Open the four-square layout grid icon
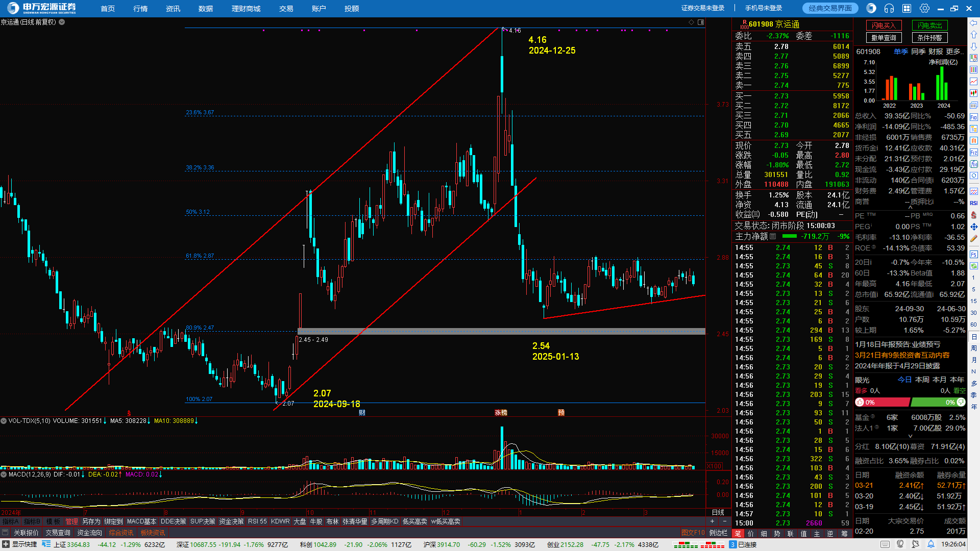The height and width of the screenshot is (551, 980). click(907, 8)
